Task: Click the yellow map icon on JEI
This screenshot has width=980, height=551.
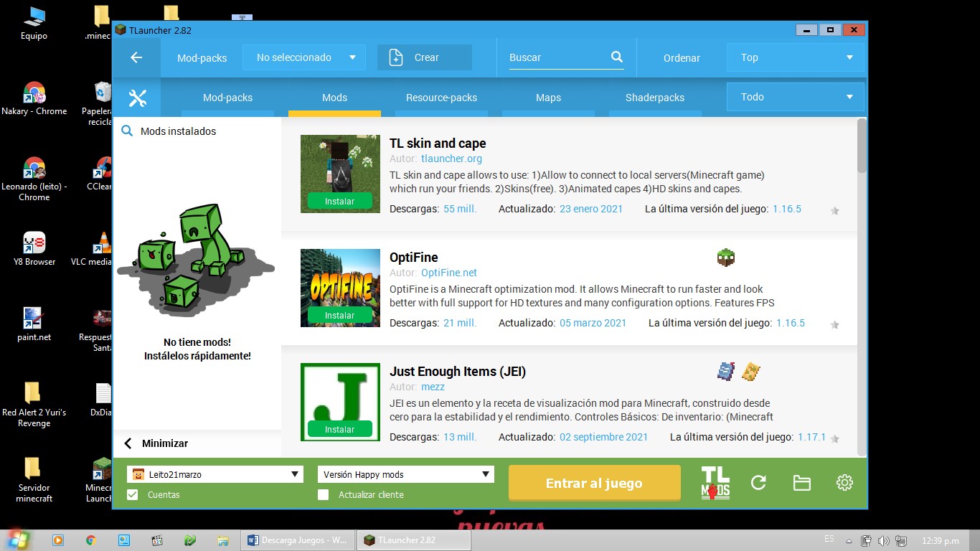Action: pyautogui.click(x=751, y=372)
